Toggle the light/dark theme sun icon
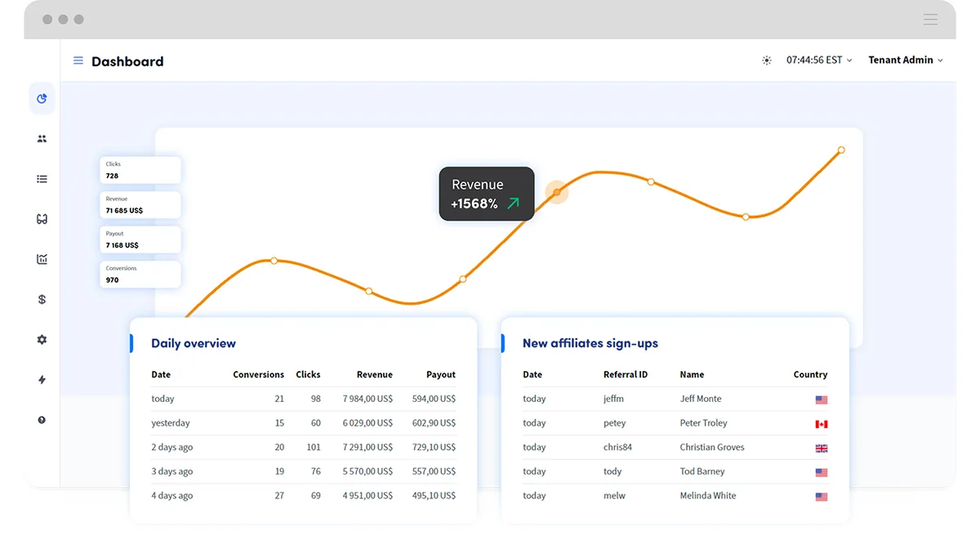The height and width of the screenshot is (536, 980). 766,60
